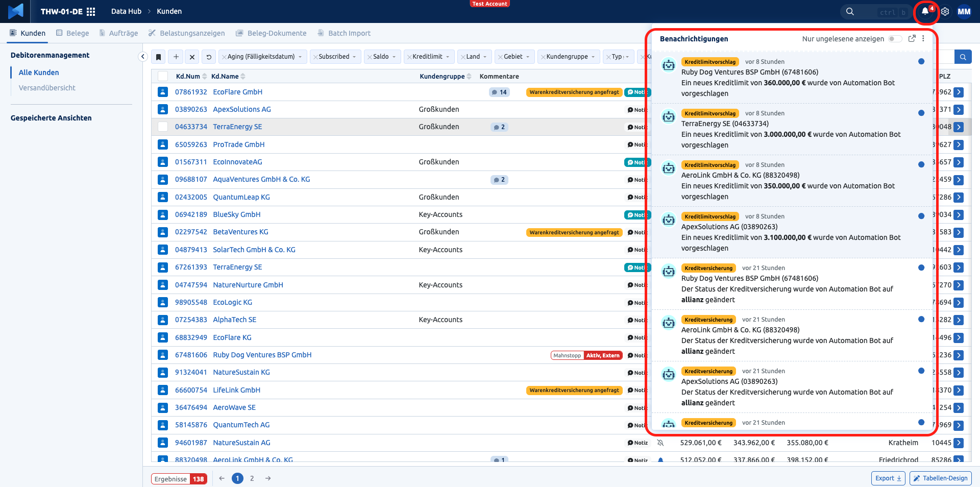Click the search magnifier in top bar
This screenshot has height=487, width=980.
850,12
